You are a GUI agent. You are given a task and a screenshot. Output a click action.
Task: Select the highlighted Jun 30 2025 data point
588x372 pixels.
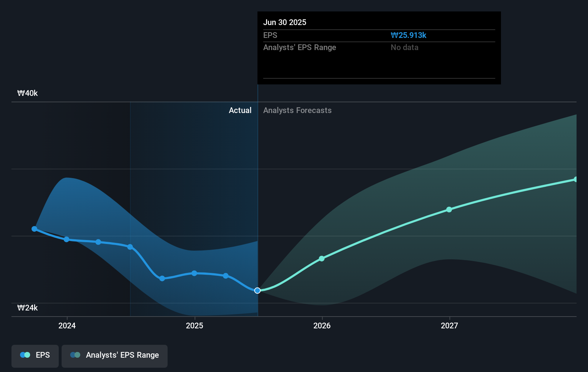[x=257, y=290]
